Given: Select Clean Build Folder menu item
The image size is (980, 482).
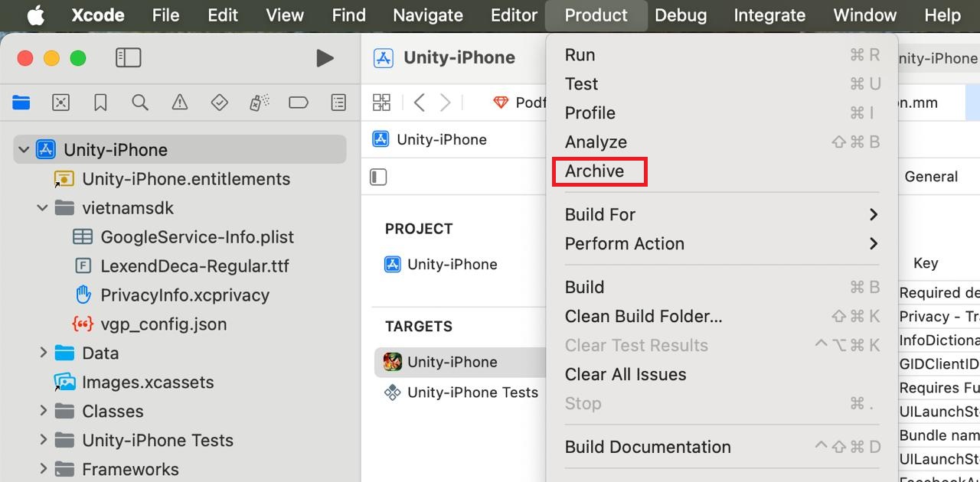Looking at the screenshot, I should coord(643,317).
